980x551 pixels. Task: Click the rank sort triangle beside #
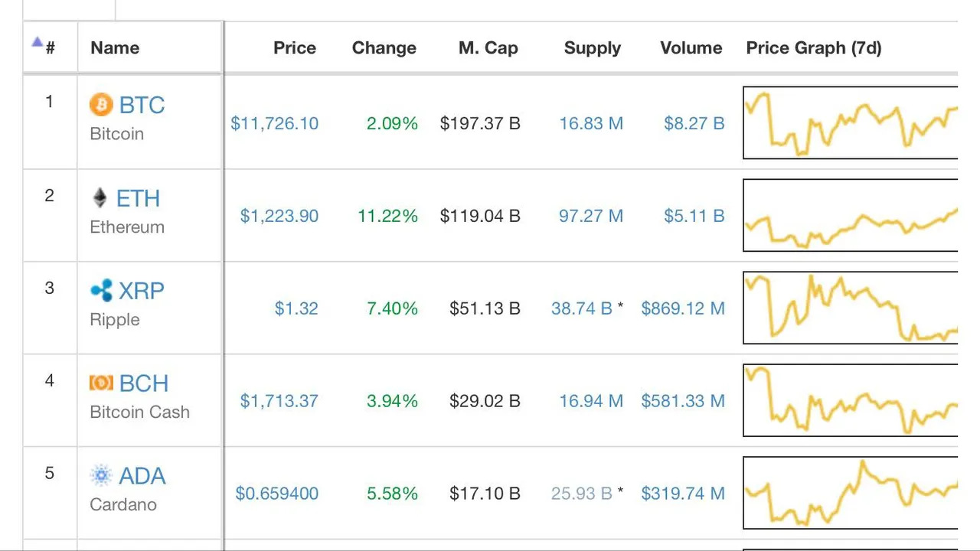[37, 43]
